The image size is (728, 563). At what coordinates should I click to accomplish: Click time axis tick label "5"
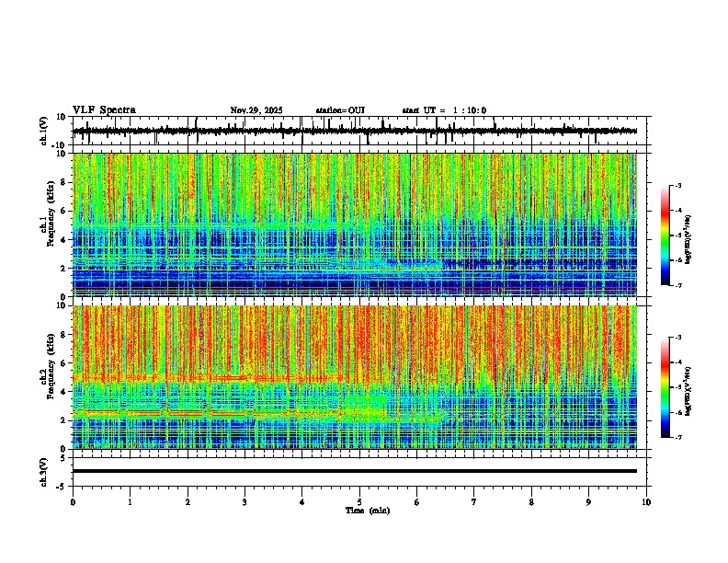pyautogui.click(x=359, y=502)
